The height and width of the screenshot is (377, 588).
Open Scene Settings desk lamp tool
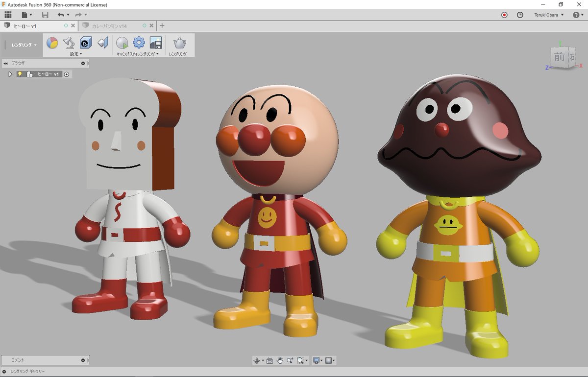tap(69, 43)
